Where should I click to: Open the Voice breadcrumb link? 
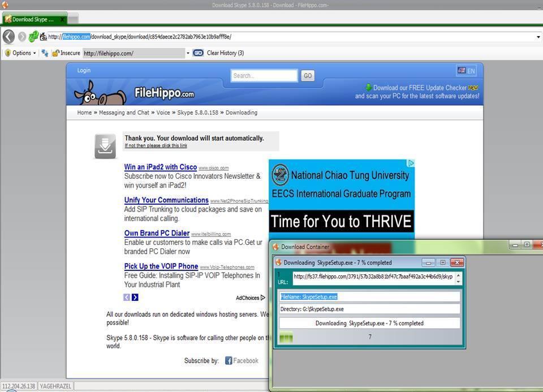163,113
